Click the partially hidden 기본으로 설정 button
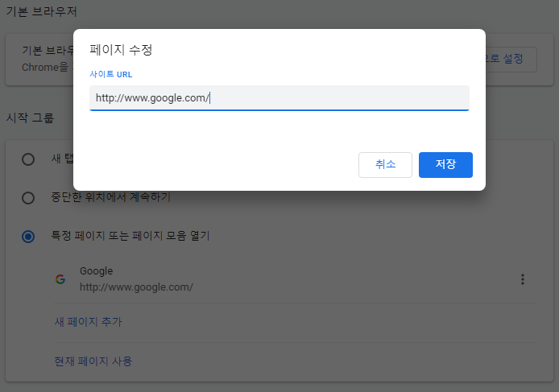This screenshot has width=559, height=392. pyautogui.click(x=511, y=59)
